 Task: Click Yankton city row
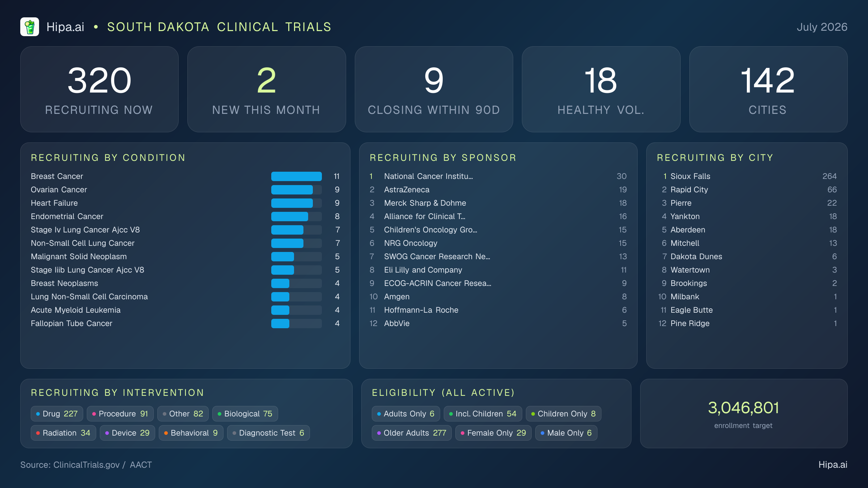click(x=747, y=217)
